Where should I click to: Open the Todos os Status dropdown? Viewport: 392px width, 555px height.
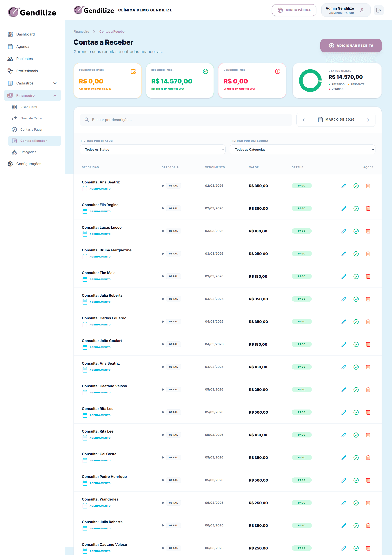[x=153, y=149]
